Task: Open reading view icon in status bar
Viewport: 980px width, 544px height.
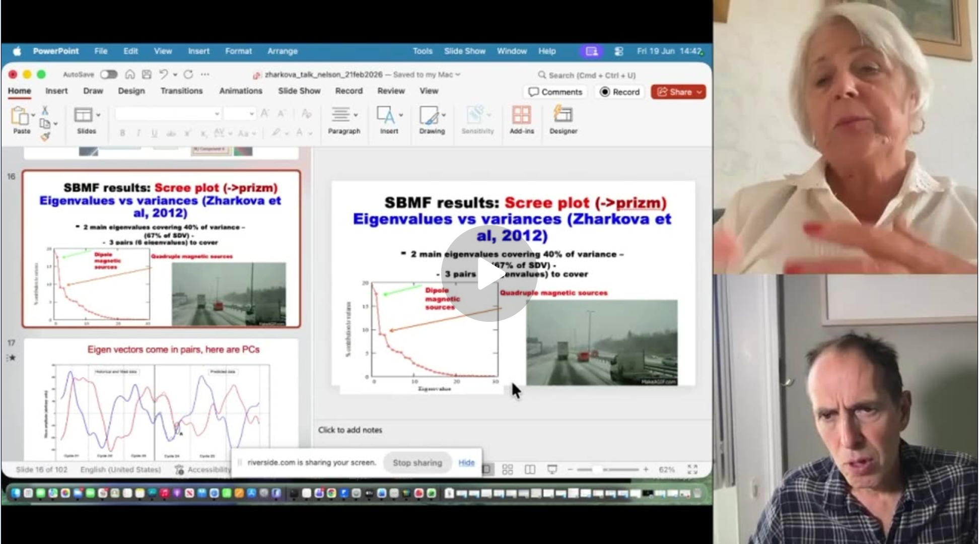Action: pos(530,469)
